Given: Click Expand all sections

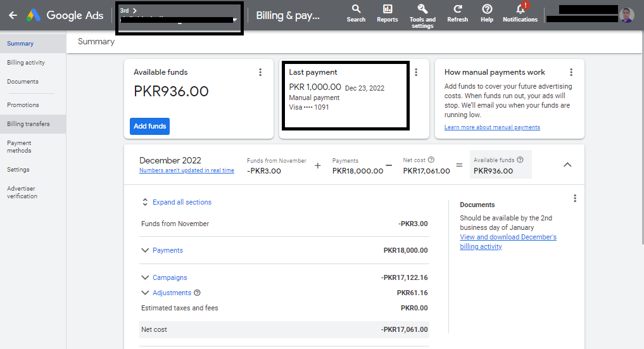Looking at the screenshot, I should point(182,202).
